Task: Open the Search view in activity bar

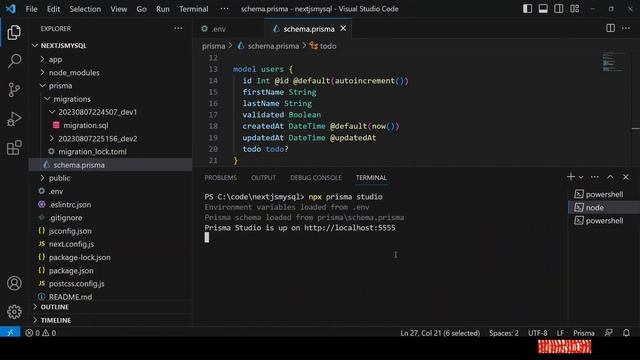Action: 14,61
